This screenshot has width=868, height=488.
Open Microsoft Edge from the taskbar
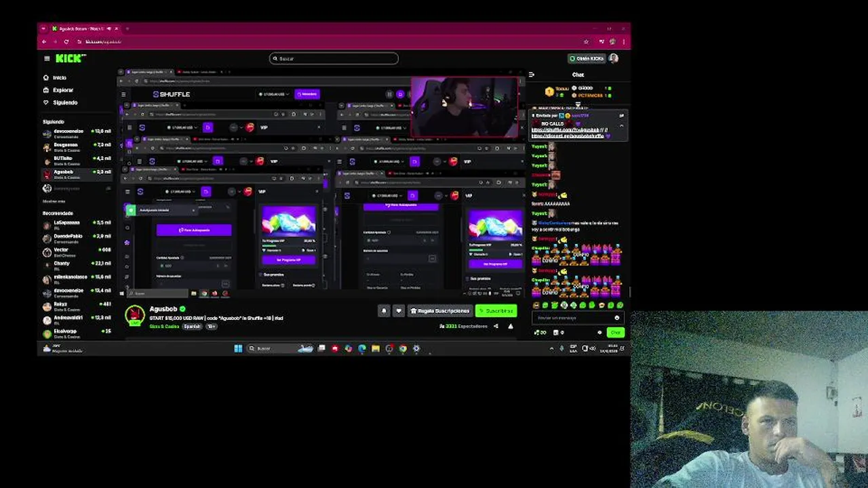(x=362, y=348)
